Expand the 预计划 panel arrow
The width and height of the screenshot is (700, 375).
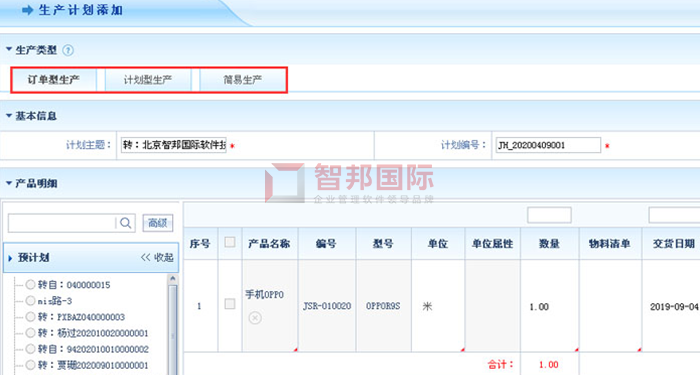click(x=10, y=258)
